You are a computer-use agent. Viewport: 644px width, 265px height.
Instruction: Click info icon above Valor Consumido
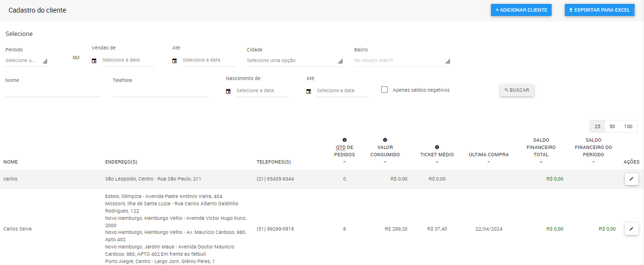tap(385, 140)
